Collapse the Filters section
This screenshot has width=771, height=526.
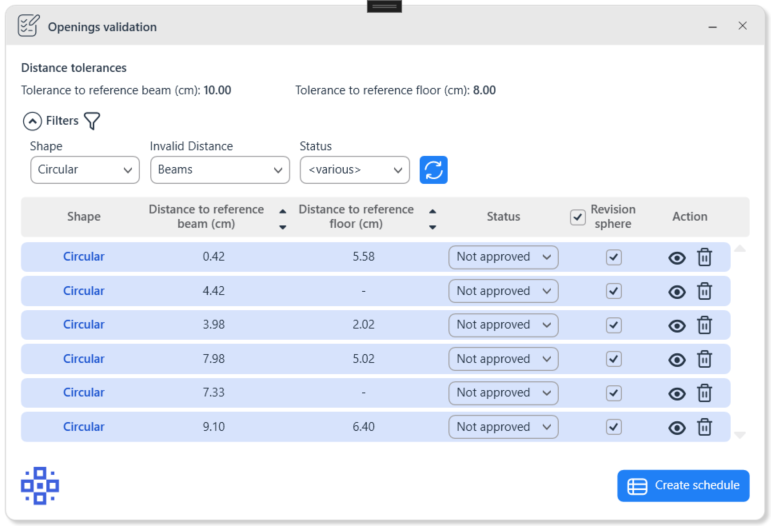(32, 121)
